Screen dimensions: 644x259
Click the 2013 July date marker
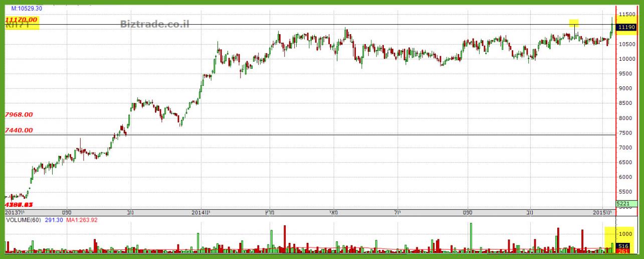point(15,212)
